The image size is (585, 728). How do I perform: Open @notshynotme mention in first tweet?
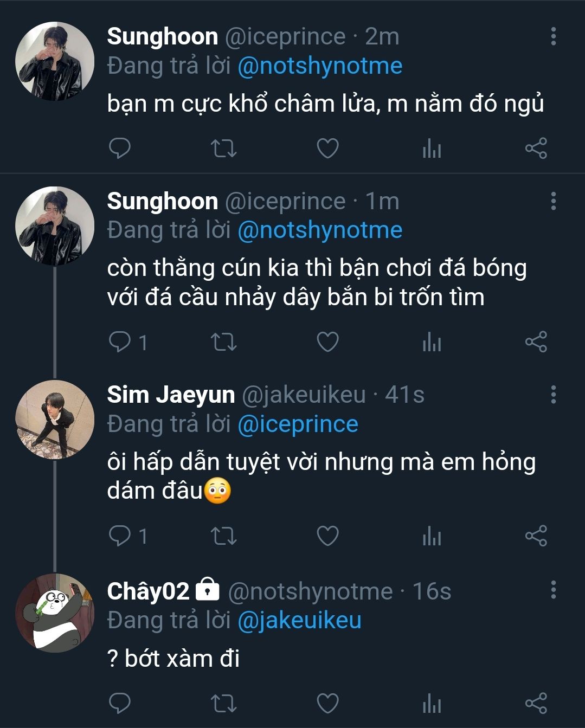point(320,66)
